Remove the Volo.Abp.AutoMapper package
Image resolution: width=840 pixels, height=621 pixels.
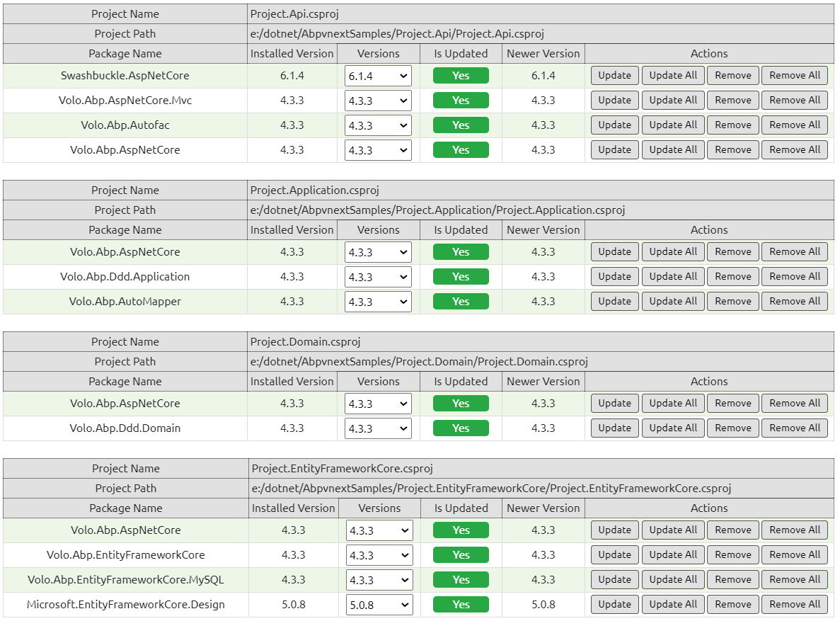pyautogui.click(x=733, y=302)
